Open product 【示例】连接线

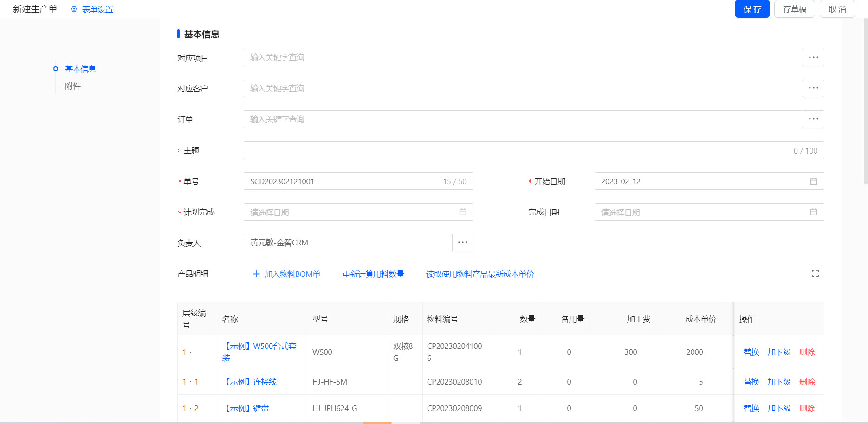[x=249, y=382]
